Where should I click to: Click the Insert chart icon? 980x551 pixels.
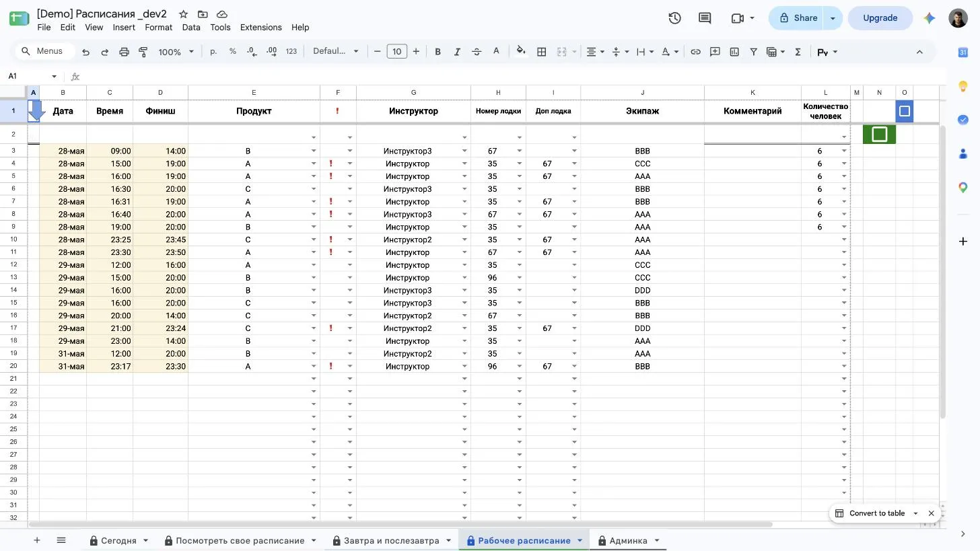click(x=734, y=52)
